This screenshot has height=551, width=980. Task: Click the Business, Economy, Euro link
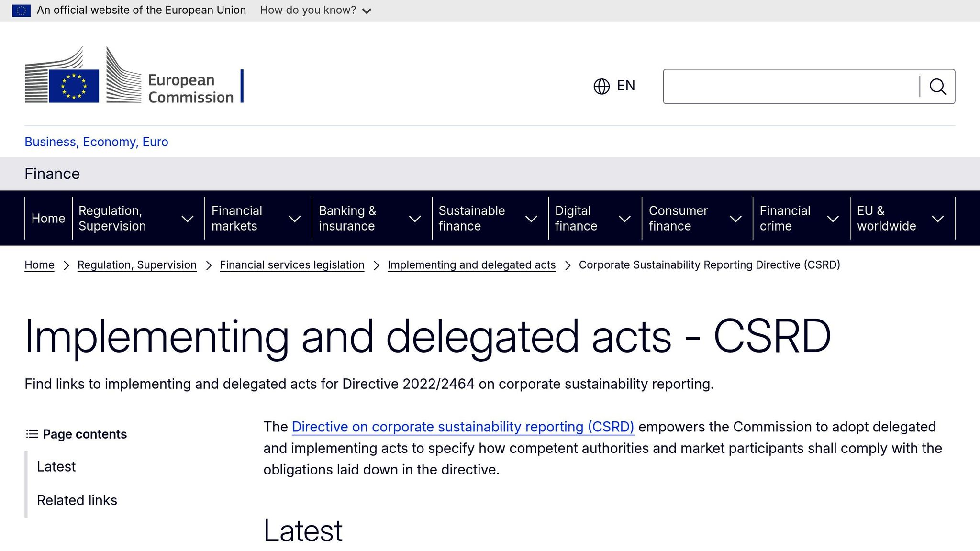[x=96, y=142]
